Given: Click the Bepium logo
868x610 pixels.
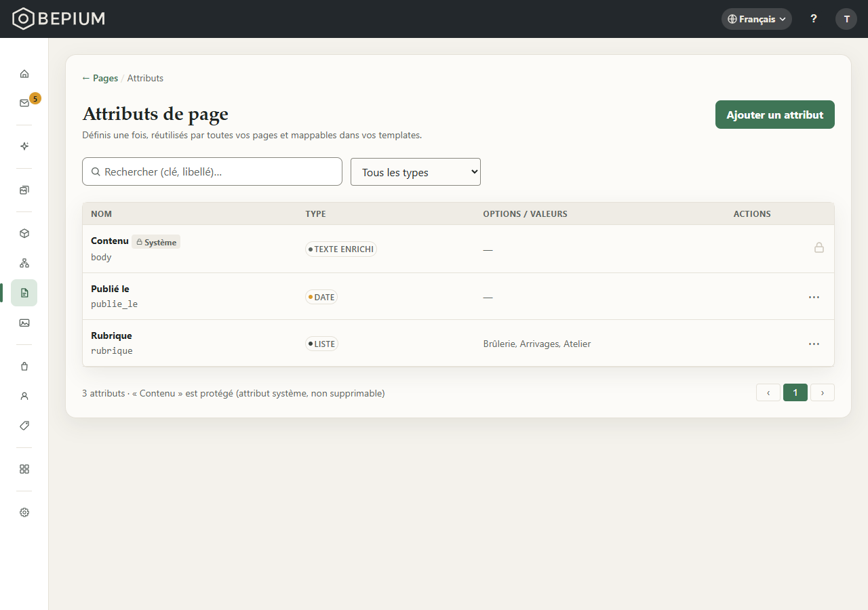Looking at the screenshot, I should click(x=59, y=19).
